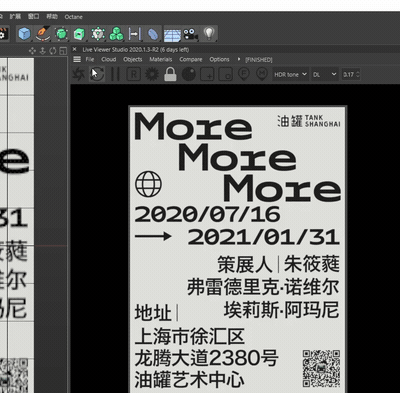The image size is (400, 393).
Task: Open the HDR tone dropdown
Action: (290, 74)
